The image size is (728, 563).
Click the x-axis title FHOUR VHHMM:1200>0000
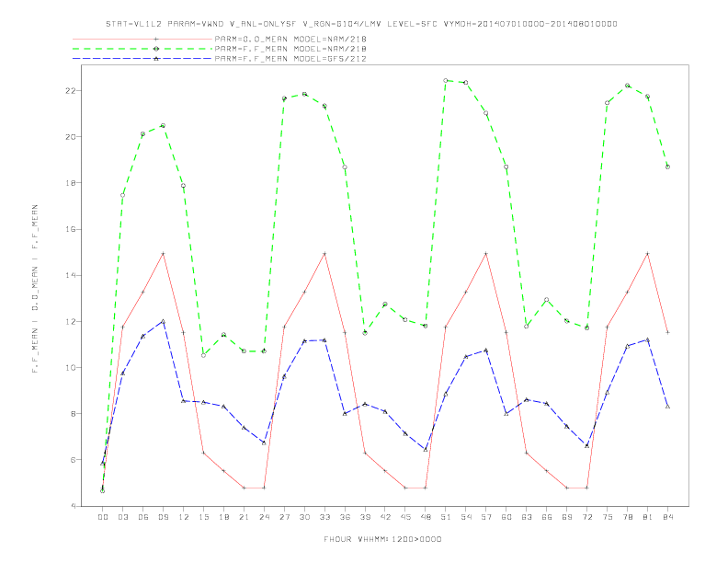coord(382,539)
